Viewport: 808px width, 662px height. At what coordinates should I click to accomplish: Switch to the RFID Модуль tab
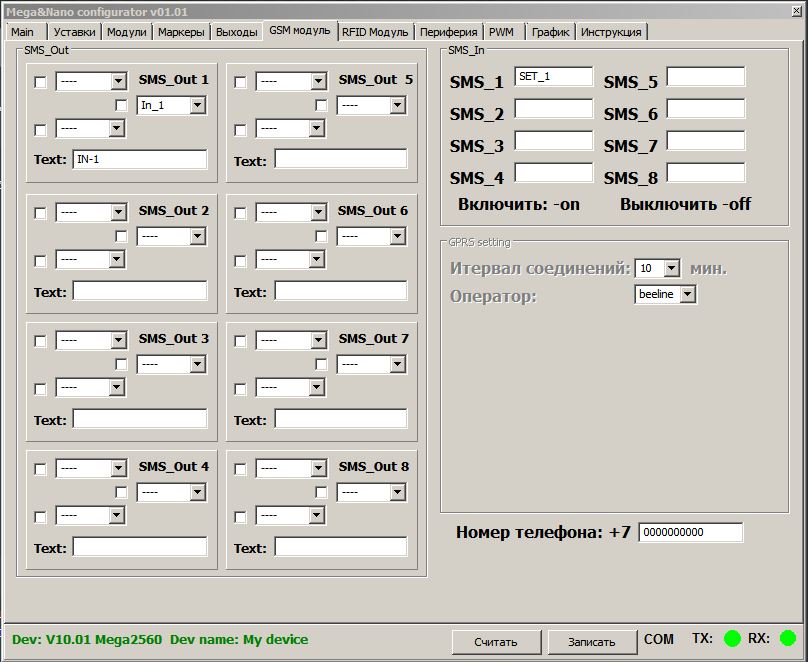coord(375,32)
